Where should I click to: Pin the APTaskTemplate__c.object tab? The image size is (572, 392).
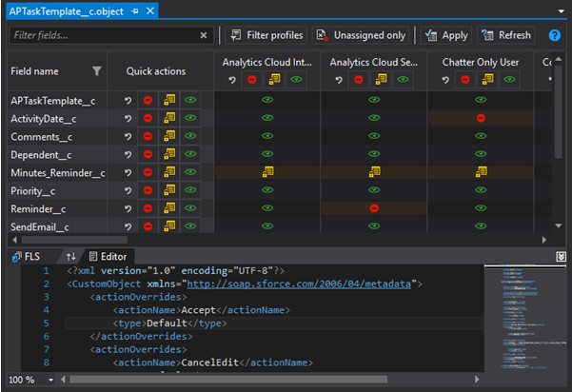click(135, 11)
